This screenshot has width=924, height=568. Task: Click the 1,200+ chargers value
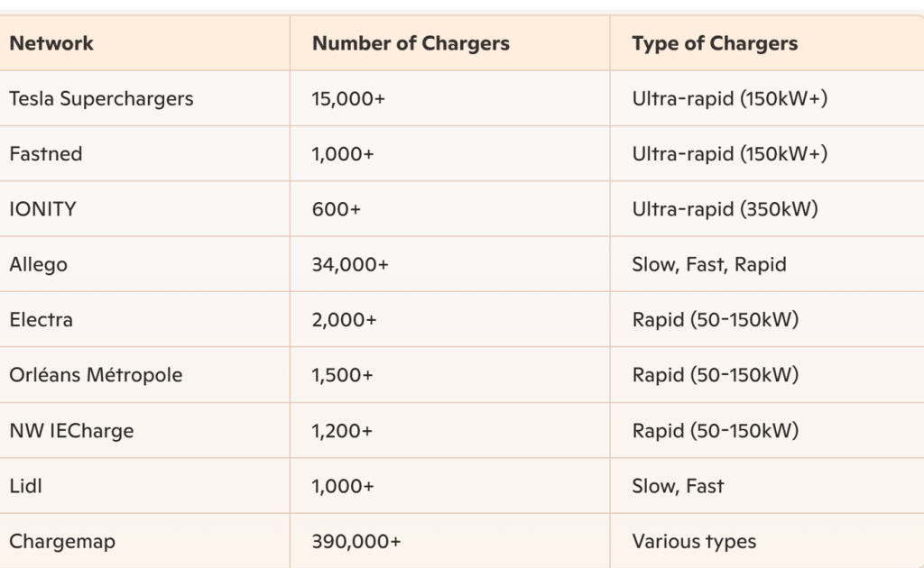pos(342,431)
